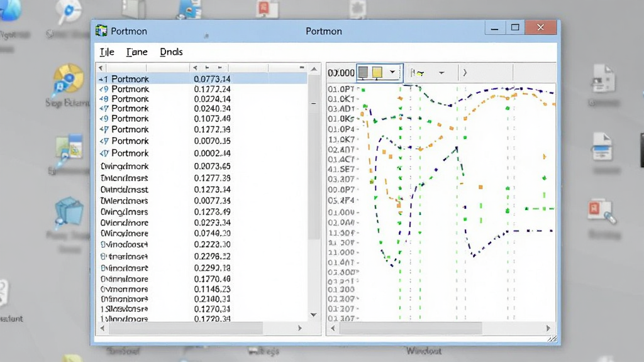Open the Tane menu
The height and width of the screenshot is (362, 644).
[x=136, y=52]
